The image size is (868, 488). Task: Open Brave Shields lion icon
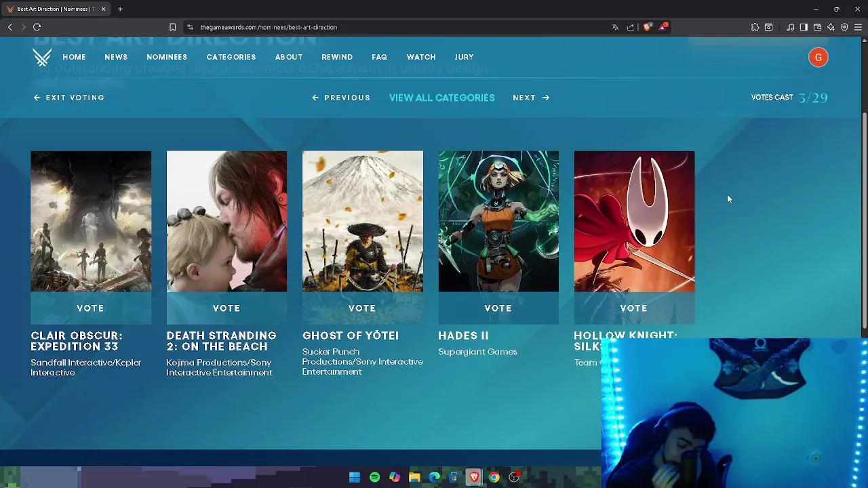(647, 27)
